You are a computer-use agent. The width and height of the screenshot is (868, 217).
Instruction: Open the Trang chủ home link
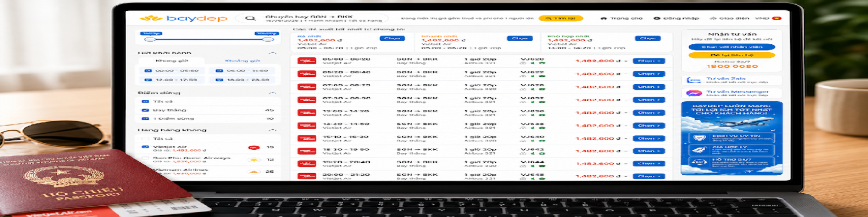pos(621,18)
